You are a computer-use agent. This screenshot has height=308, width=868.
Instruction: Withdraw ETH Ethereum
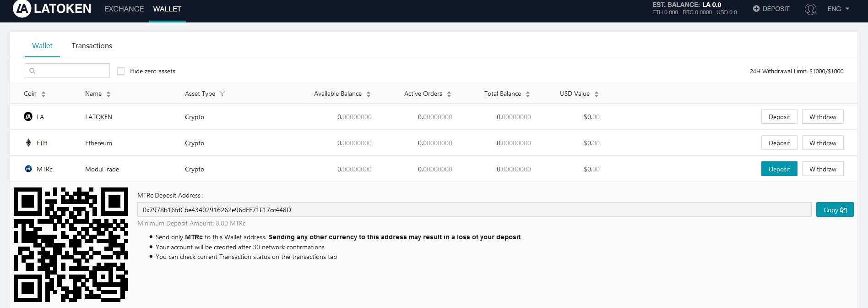pos(823,143)
